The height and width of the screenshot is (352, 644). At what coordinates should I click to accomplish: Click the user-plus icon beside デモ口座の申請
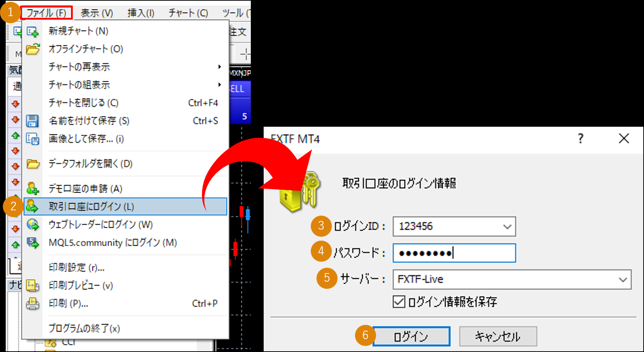click(x=32, y=188)
